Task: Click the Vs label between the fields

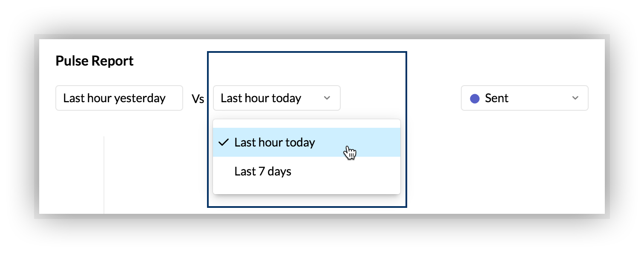Action: pyautogui.click(x=198, y=99)
